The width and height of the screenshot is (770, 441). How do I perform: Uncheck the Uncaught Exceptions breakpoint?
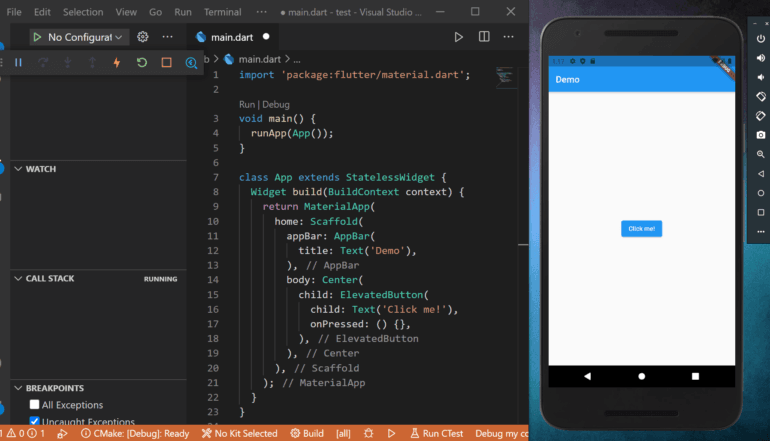(x=35, y=422)
